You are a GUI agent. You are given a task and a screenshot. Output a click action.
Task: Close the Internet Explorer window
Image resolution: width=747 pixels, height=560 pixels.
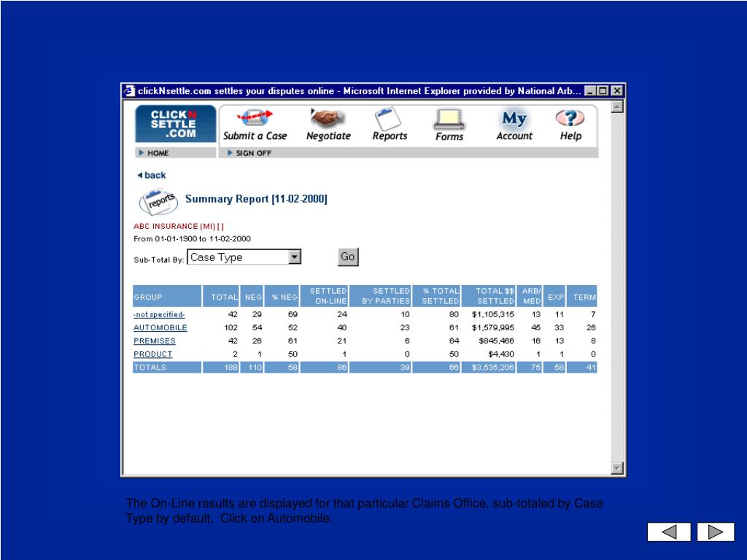617,91
